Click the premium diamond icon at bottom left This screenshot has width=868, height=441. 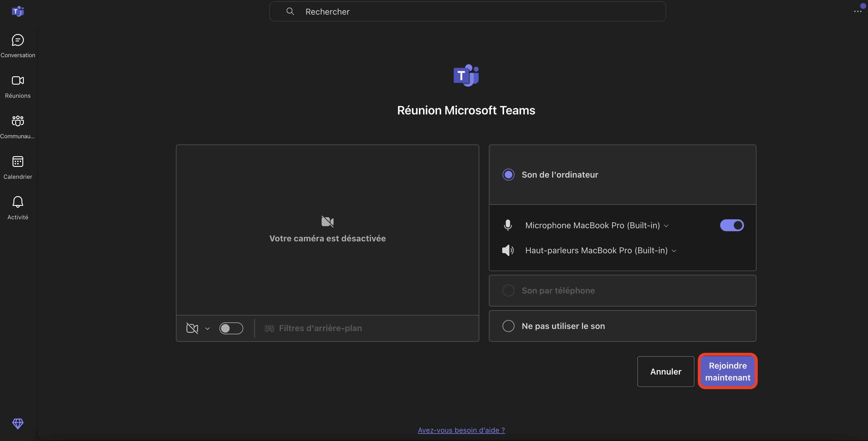click(18, 423)
